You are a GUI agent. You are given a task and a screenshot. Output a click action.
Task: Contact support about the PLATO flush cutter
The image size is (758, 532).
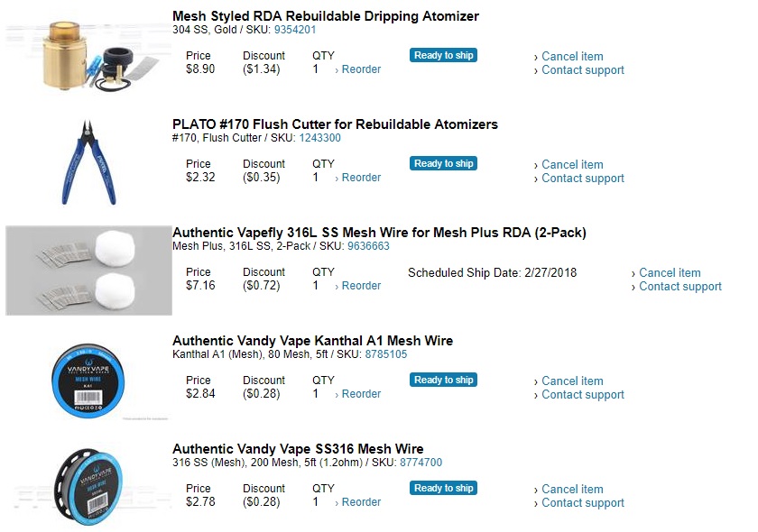point(582,179)
